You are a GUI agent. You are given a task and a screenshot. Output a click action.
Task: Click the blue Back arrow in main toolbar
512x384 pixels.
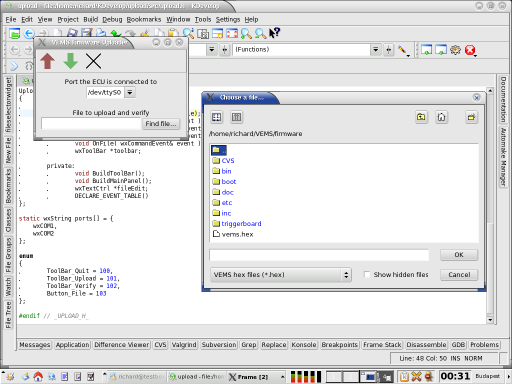(x=29, y=33)
